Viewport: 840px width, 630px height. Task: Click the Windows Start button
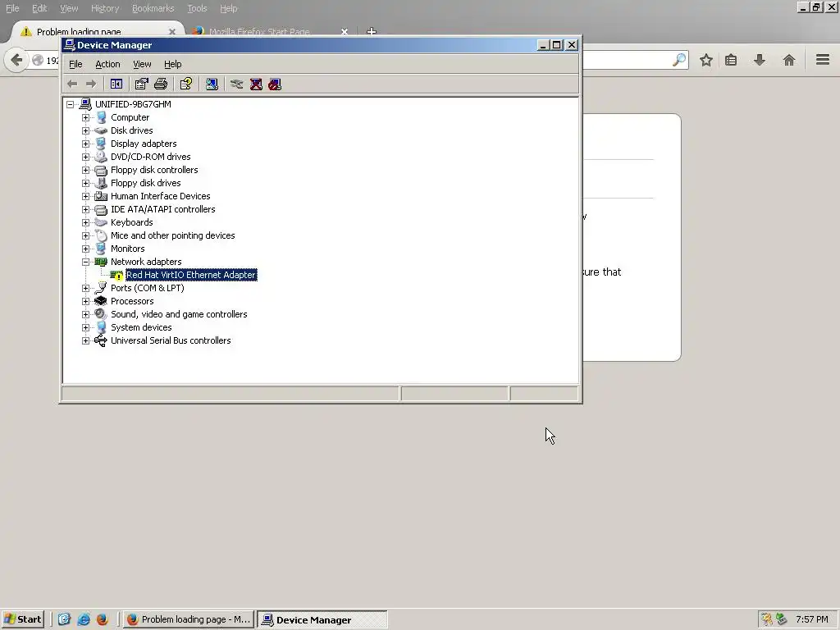[22, 619]
